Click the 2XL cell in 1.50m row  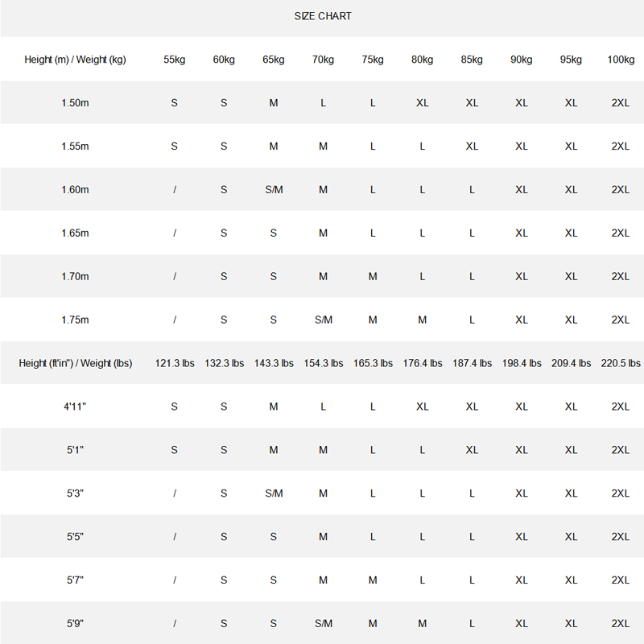click(x=620, y=103)
